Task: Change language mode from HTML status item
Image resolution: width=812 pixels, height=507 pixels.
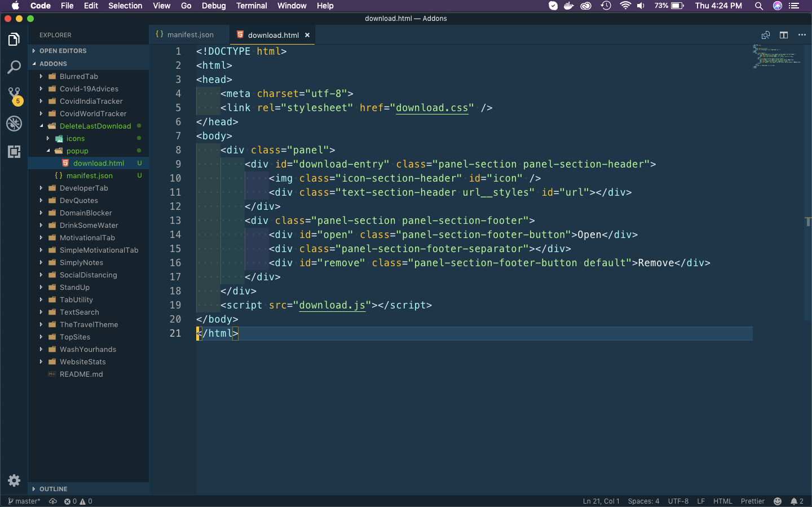Action: tap(723, 501)
